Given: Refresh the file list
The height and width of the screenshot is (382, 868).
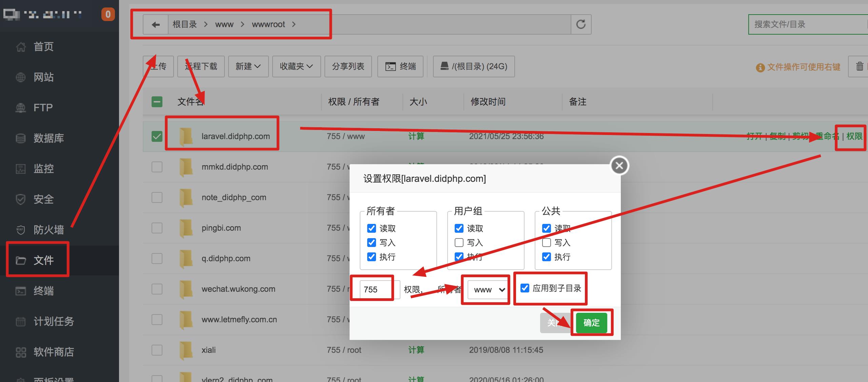Looking at the screenshot, I should tap(581, 24).
